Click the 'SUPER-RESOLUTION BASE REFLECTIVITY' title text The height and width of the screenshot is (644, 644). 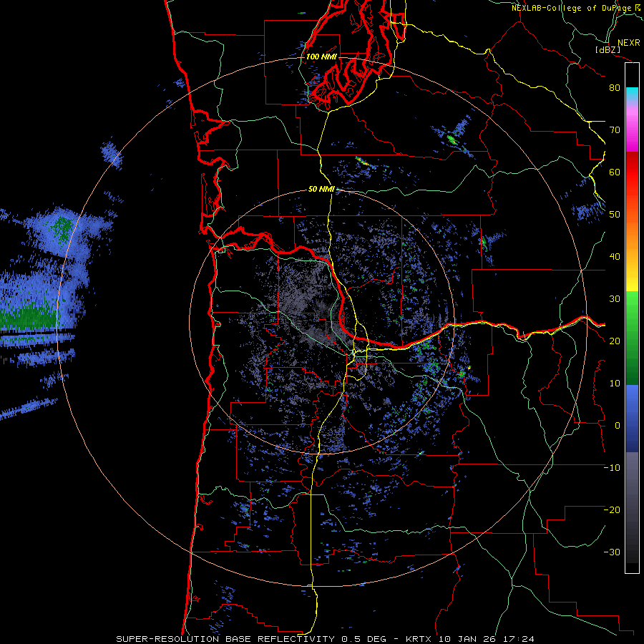(x=225, y=639)
